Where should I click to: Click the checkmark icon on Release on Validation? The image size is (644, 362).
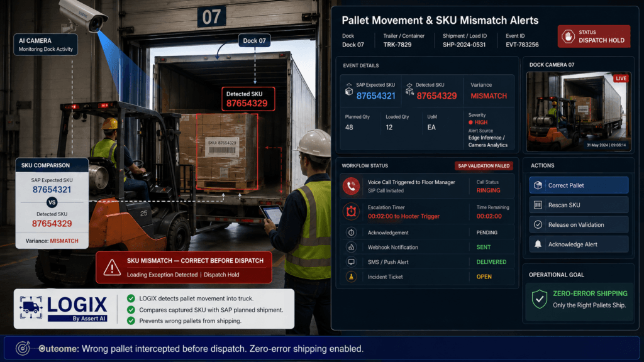(x=538, y=224)
